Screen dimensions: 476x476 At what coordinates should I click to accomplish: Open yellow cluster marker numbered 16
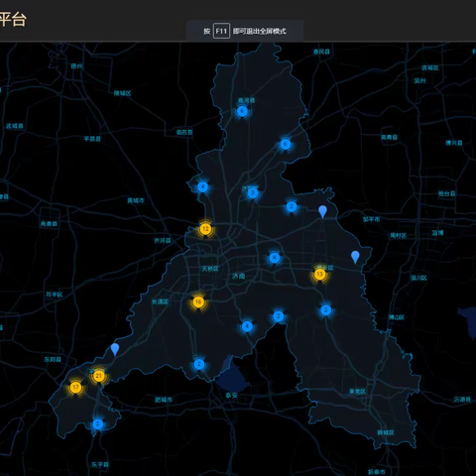(198, 301)
